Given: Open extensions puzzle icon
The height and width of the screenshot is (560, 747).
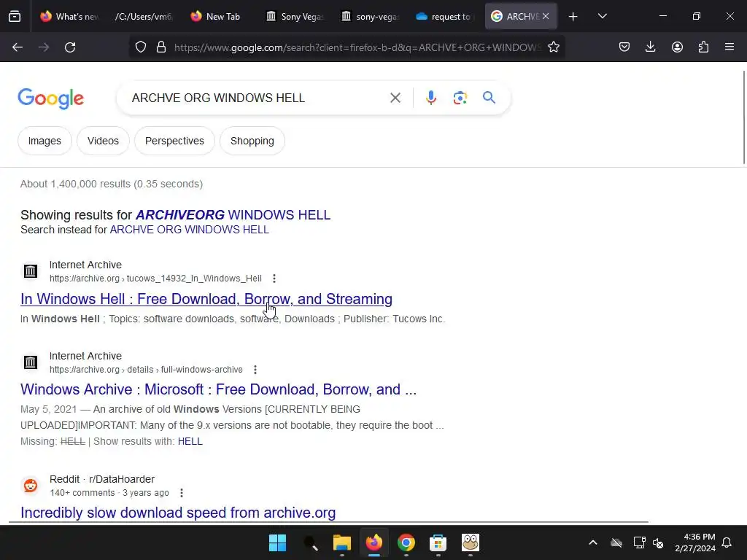Looking at the screenshot, I should point(703,47).
